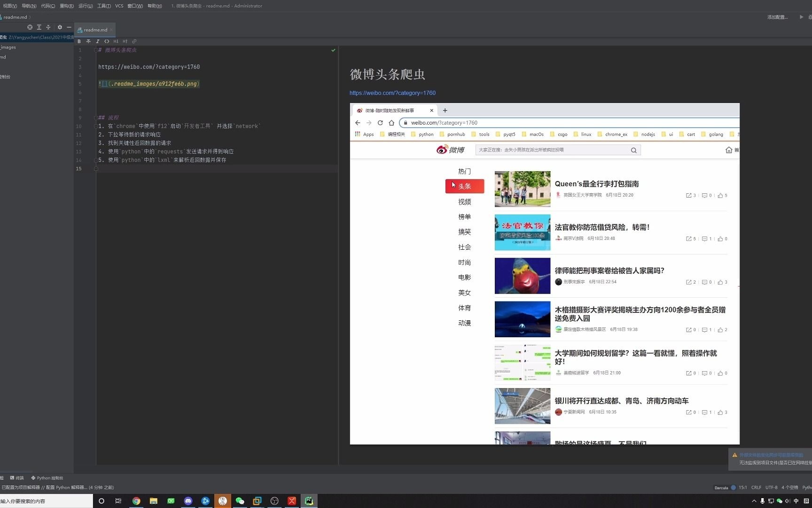Click the volume icon in system tray
Screen dimensions: 812x508
pos(788,501)
